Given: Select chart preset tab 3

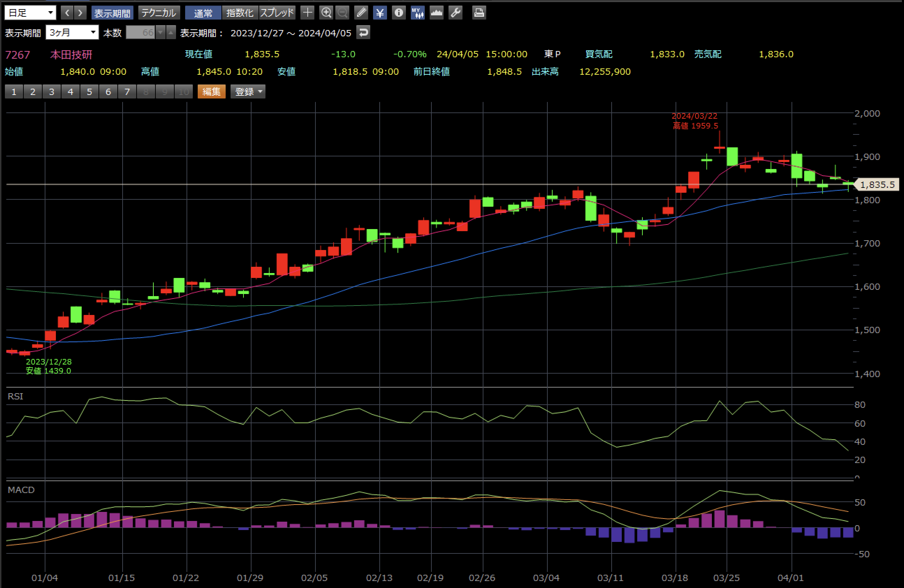Looking at the screenshot, I should pos(52,91).
